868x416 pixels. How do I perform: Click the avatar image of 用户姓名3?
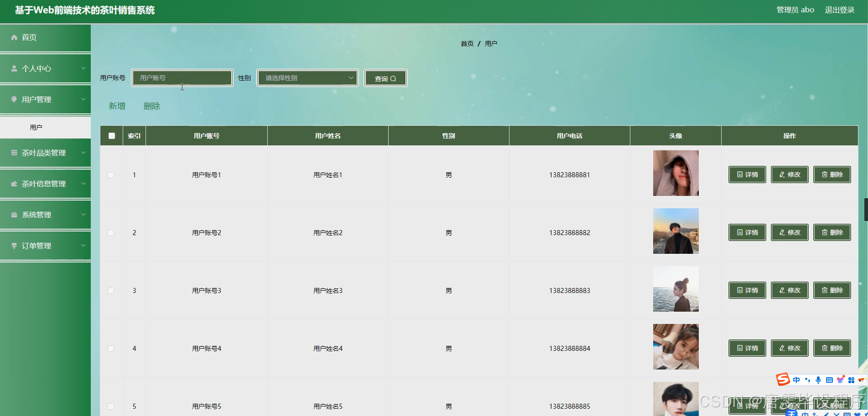pos(676,289)
